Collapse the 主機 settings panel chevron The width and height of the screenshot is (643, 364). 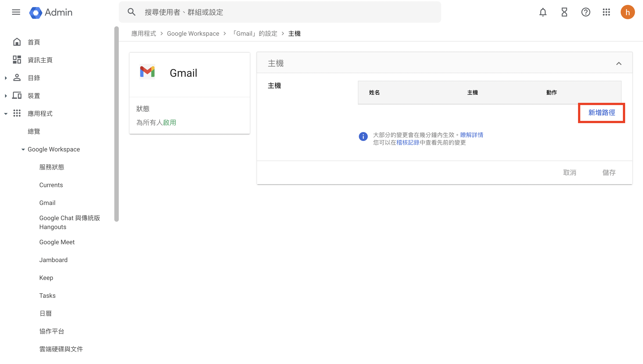click(618, 63)
